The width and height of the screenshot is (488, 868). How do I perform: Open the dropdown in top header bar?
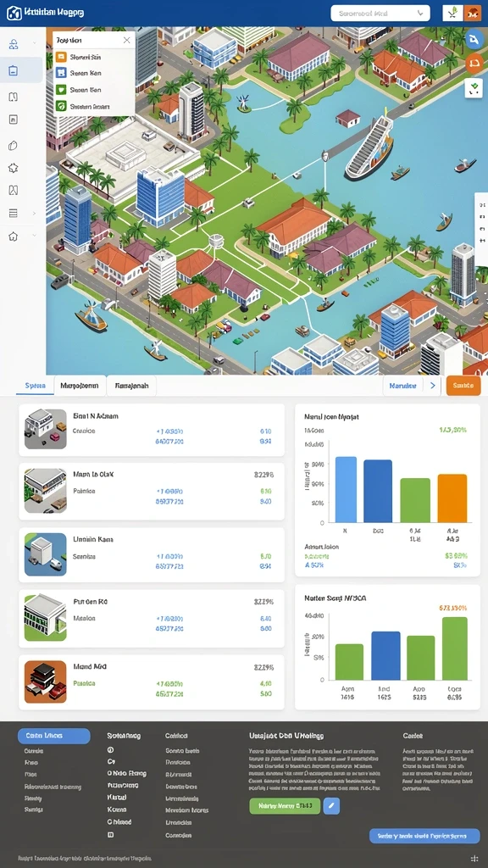tap(380, 14)
